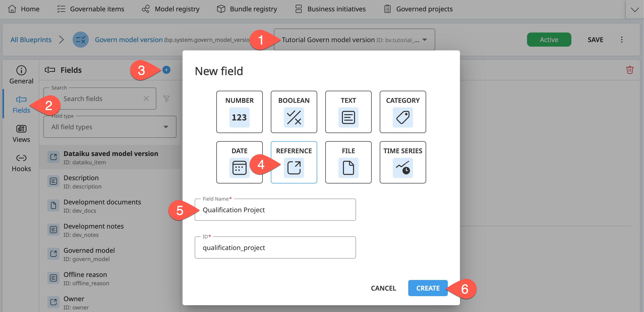
Task: Open the blueprint version dropdown
Action: coord(354,40)
